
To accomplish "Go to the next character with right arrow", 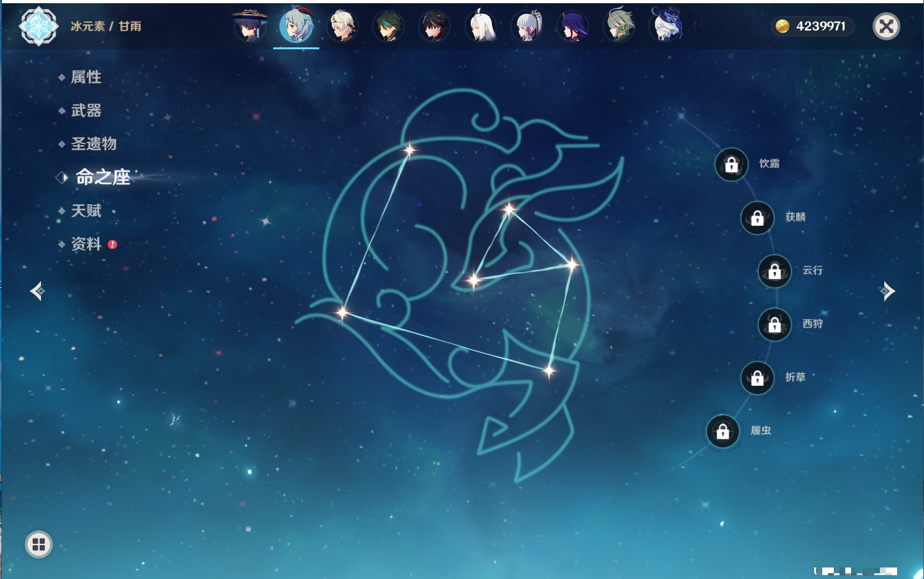I will tap(887, 291).
